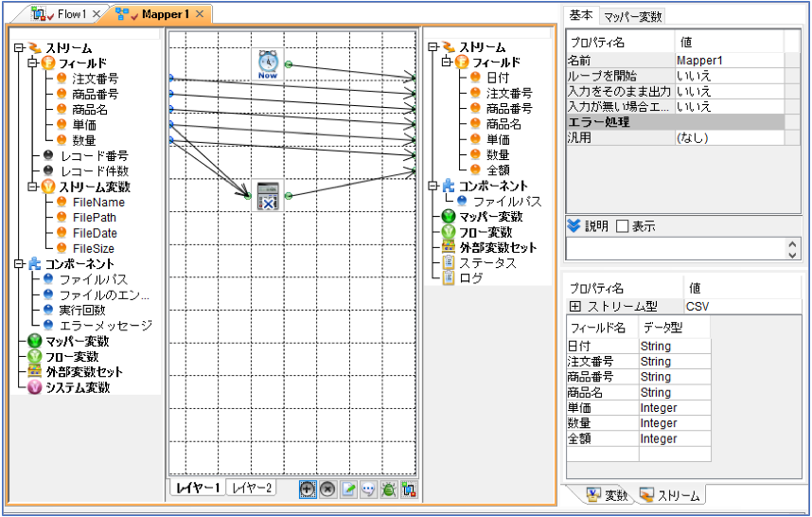The height and width of the screenshot is (517, 812).
Task: Click the ステータス clipboard icon
Action: point(449,262)
